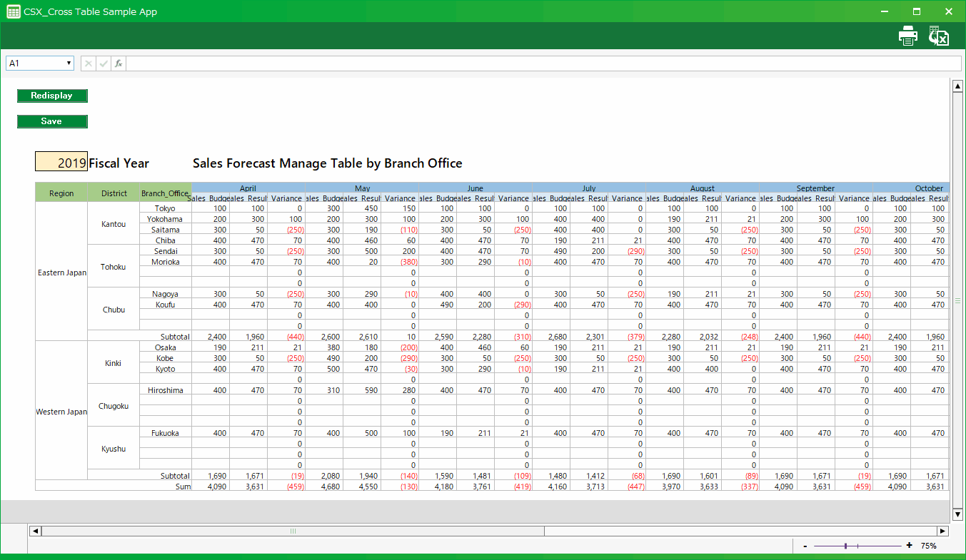Click the vertical scrollbar down arrow
This screenshot has height=560, width=966.
[957, 514]
